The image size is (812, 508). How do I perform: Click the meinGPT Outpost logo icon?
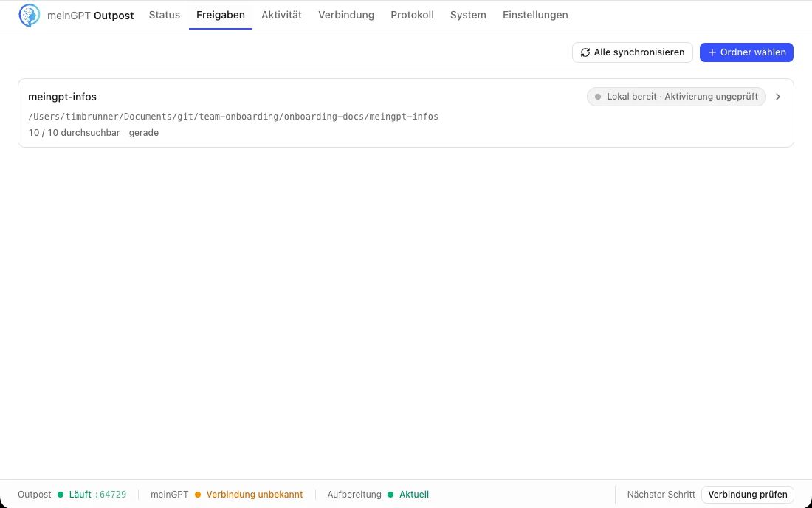click(x=30, y=15)
